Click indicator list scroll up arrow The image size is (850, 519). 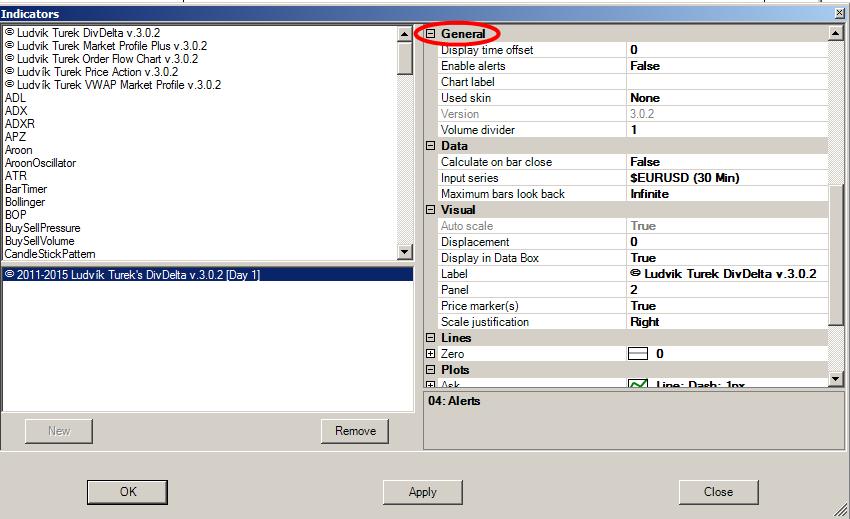coord(405,34)
